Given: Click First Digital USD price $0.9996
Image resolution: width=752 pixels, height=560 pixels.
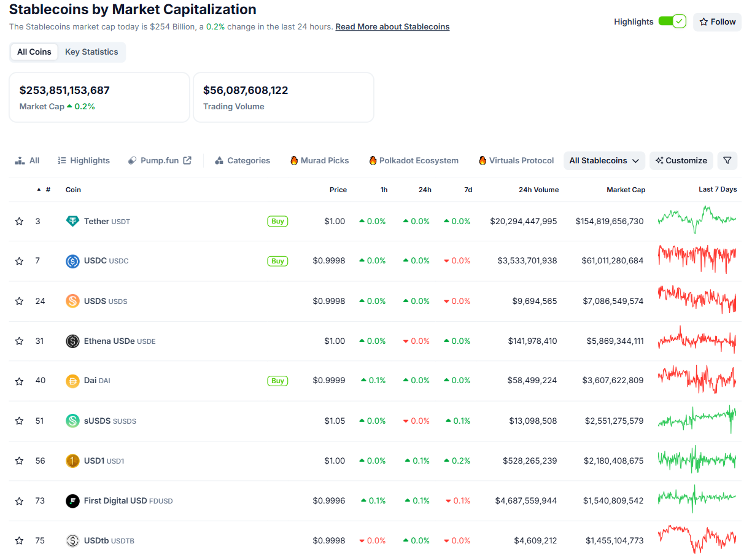Looking at the screenshot, I should click(329, 500).
